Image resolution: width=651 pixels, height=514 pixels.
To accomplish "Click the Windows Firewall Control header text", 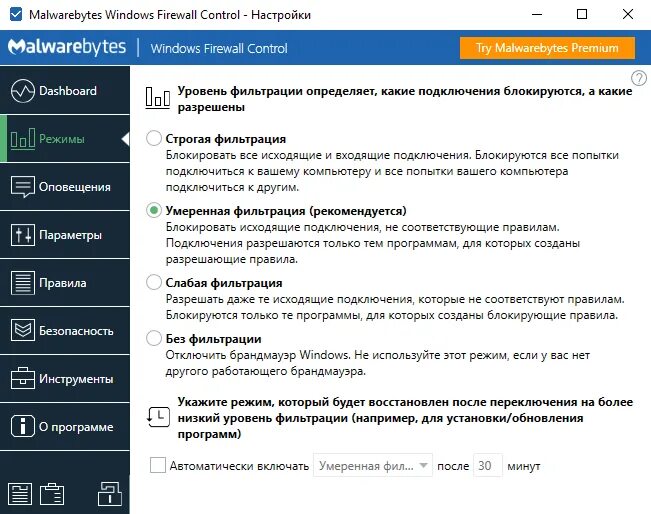I will click(219, 48).
